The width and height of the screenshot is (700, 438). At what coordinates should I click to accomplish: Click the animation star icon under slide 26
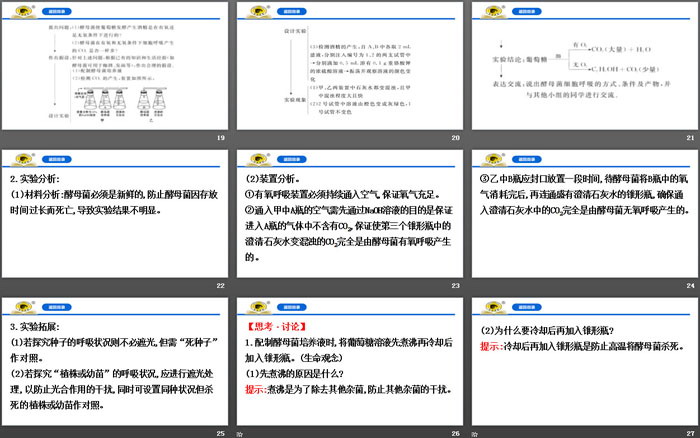point(240,434)
